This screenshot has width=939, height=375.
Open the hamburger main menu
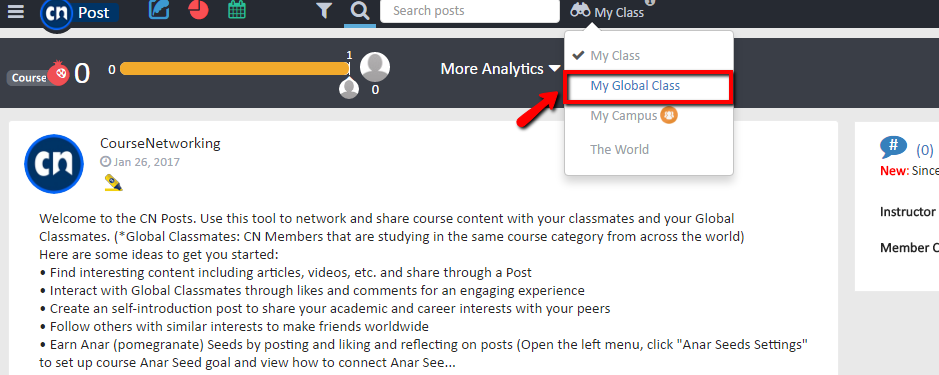pyautogui.click(x=16, y=10)
